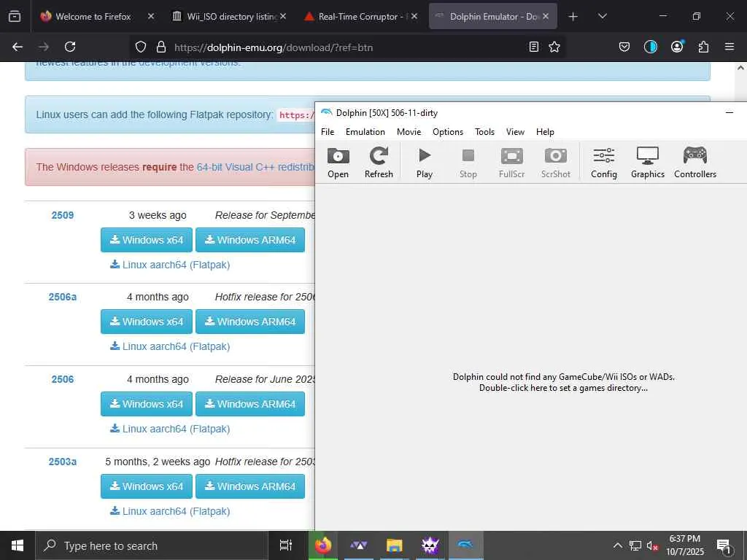
Task: Click Linux aarch64 Flatpak link under 2509
Action: pos(170,265)
